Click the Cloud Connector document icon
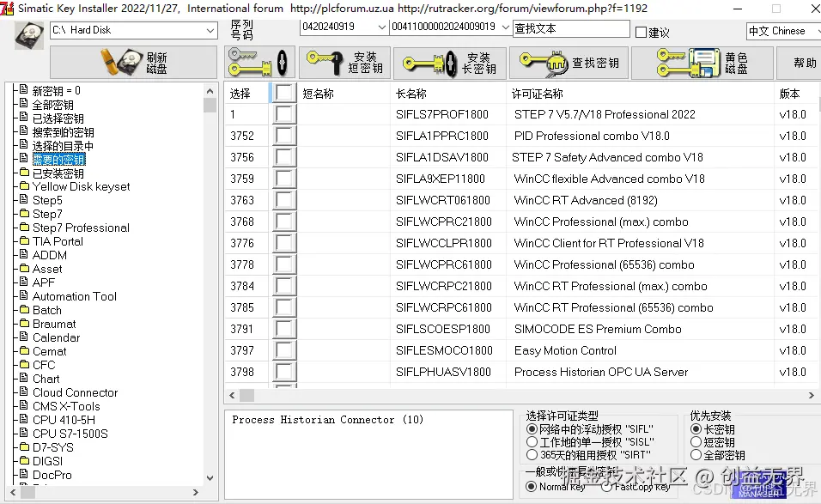The image size is (821, 504). 23,392
